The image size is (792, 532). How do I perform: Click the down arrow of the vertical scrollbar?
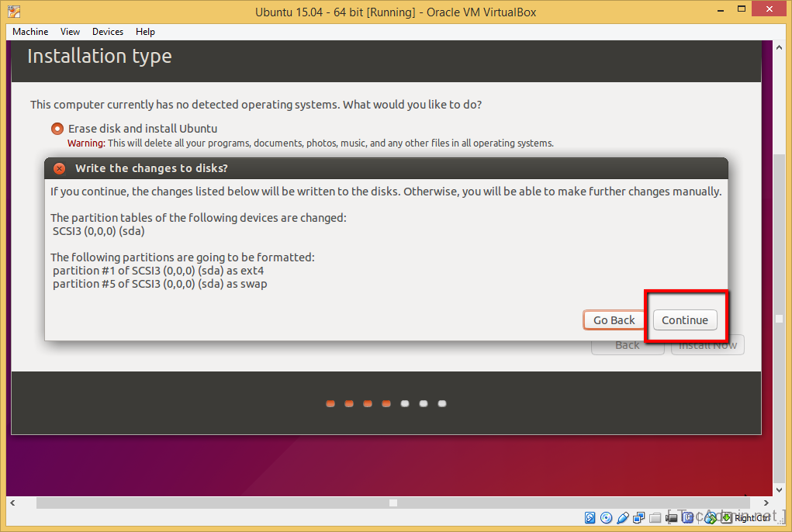[x=778, y=490]
